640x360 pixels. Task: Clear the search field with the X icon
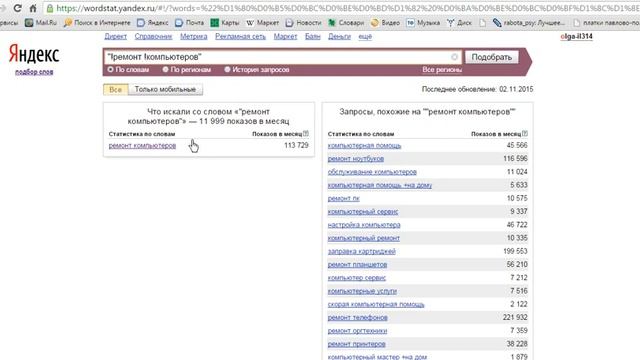(454, 57)
